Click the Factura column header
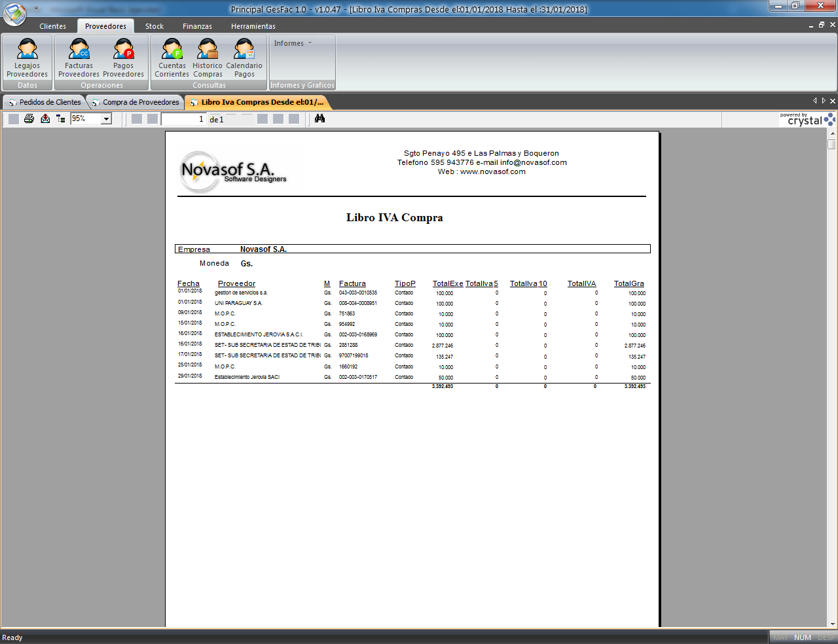The image size is (838, 644). point(352,283)
